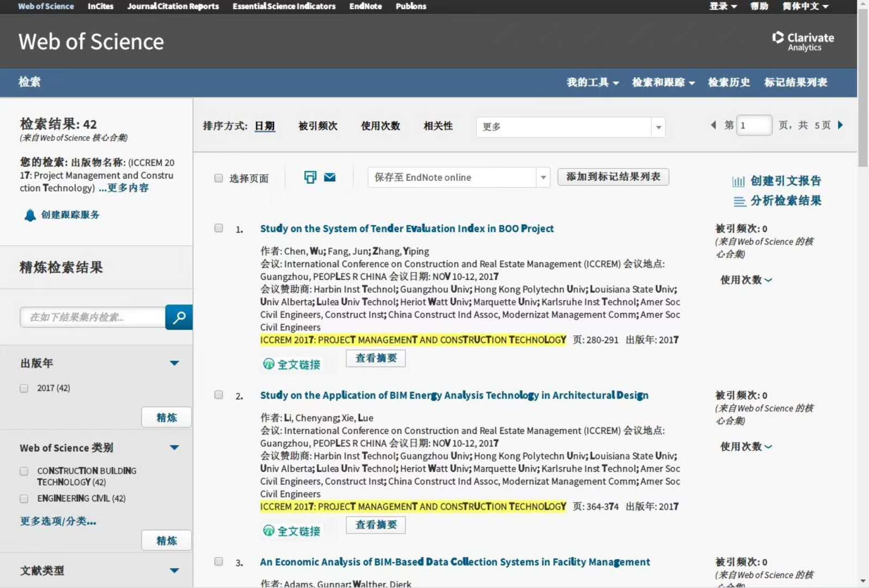Check the Engineering Civil category
Screen dimensions: 869x588
[x=24, y=499]
